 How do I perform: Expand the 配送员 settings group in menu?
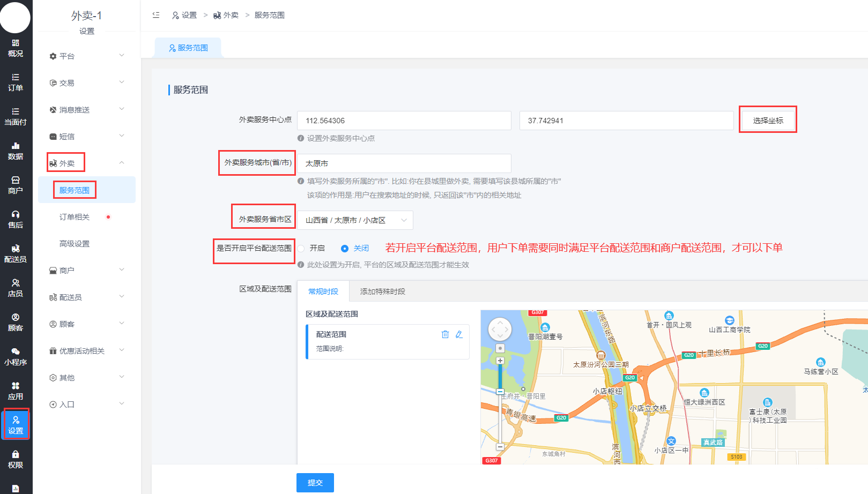click(x=87, y=297)
